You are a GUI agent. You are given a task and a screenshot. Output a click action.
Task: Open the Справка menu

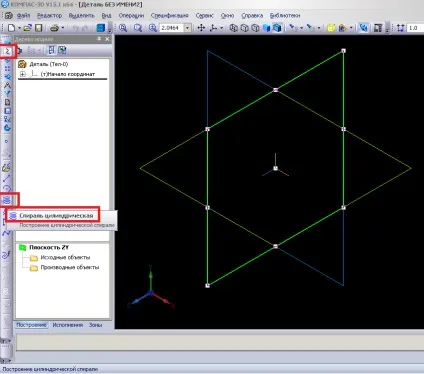coord(252,15)
